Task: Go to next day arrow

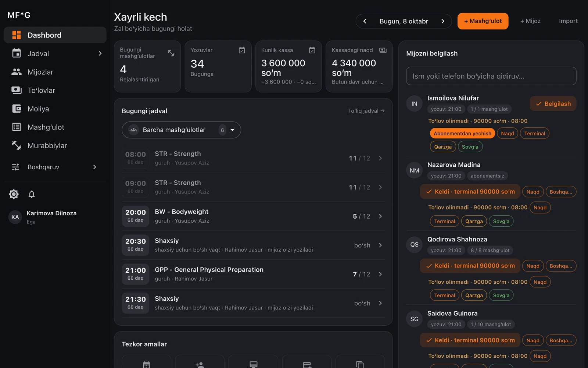Action: [x=443, y=21]
